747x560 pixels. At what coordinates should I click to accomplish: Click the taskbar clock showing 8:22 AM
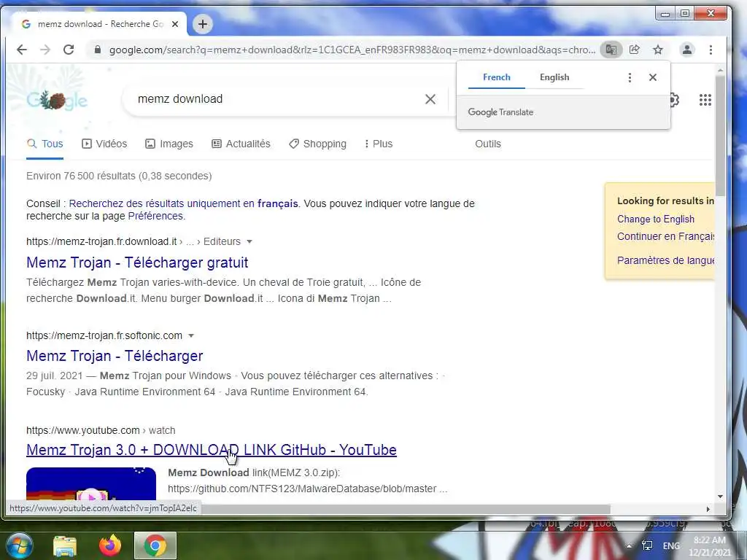point(709,546)
